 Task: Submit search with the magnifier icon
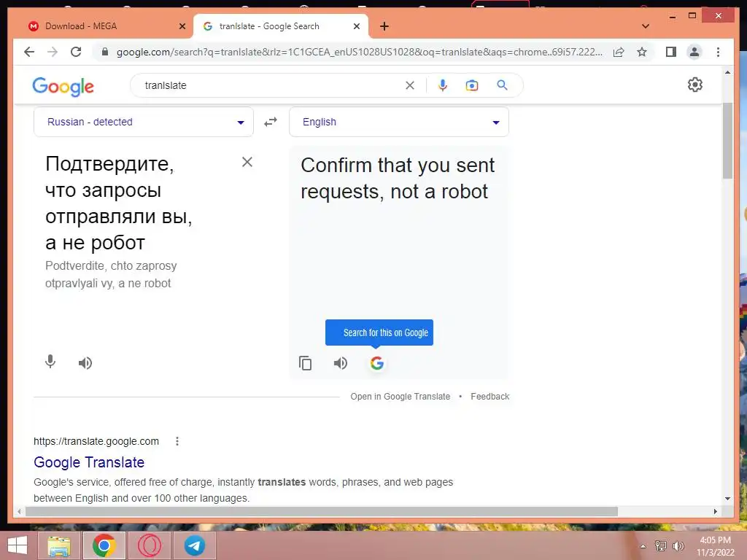(x=502, y=85)
